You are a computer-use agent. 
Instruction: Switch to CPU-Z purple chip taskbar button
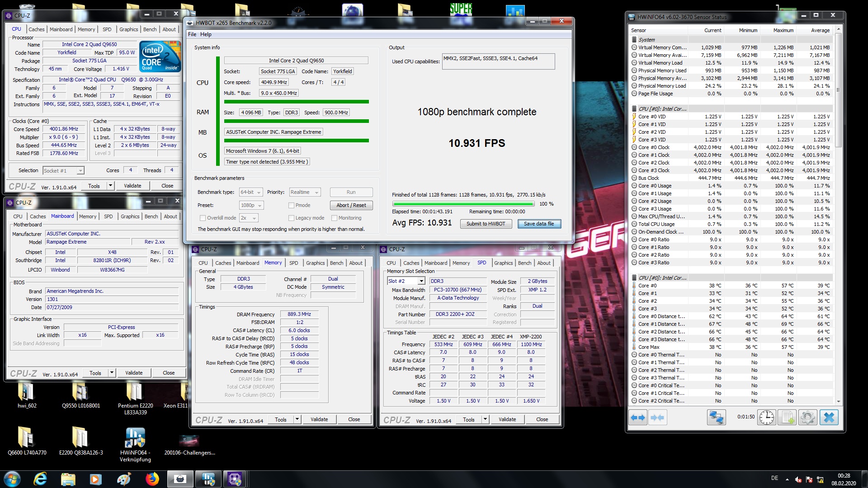[x=235, y=479]
